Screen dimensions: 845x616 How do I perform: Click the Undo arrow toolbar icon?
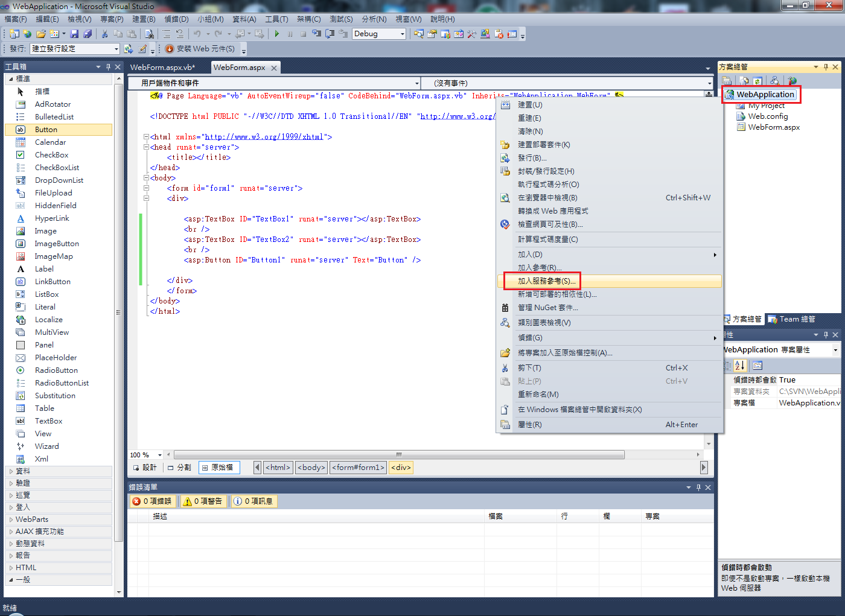pos(197,34)
